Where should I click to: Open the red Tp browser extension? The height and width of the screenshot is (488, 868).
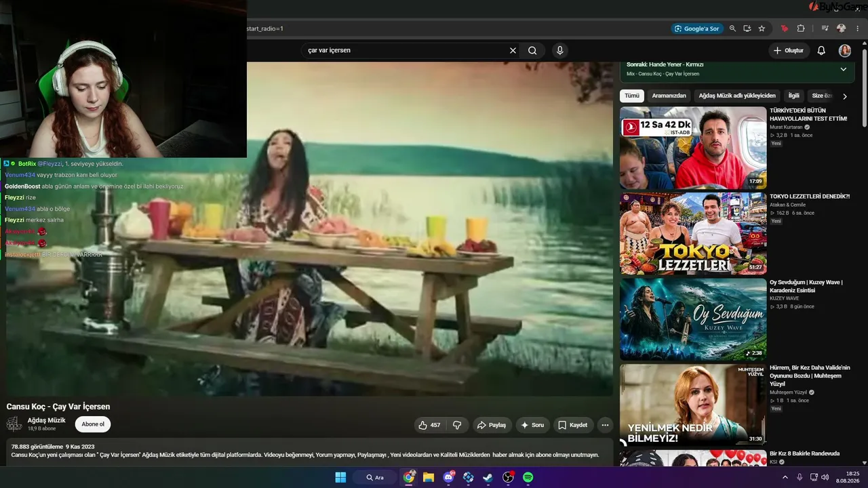(785, 28)
